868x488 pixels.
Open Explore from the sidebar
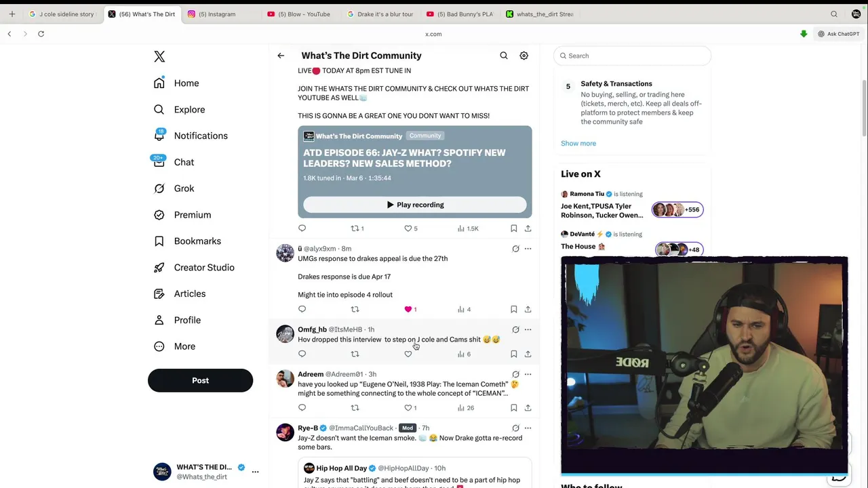click(179, 109)
